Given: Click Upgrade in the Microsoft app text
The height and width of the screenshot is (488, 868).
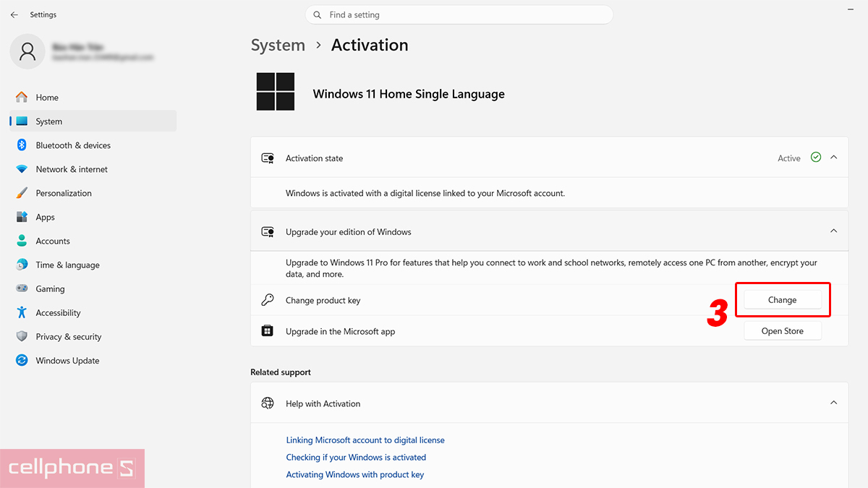Looking at the screenshot, I should tap(341, 331).
